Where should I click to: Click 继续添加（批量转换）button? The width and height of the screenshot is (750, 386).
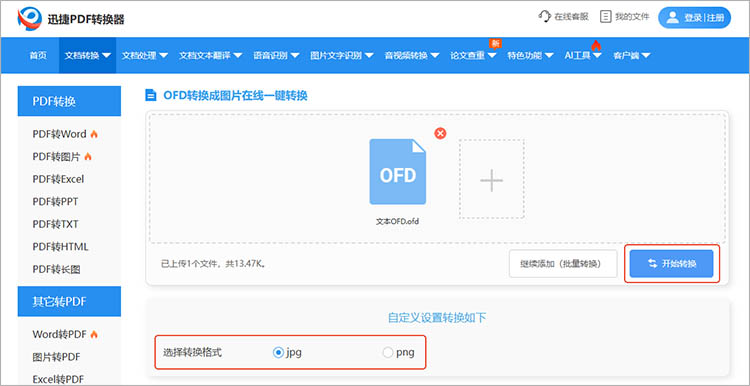(x=563, y=264)
